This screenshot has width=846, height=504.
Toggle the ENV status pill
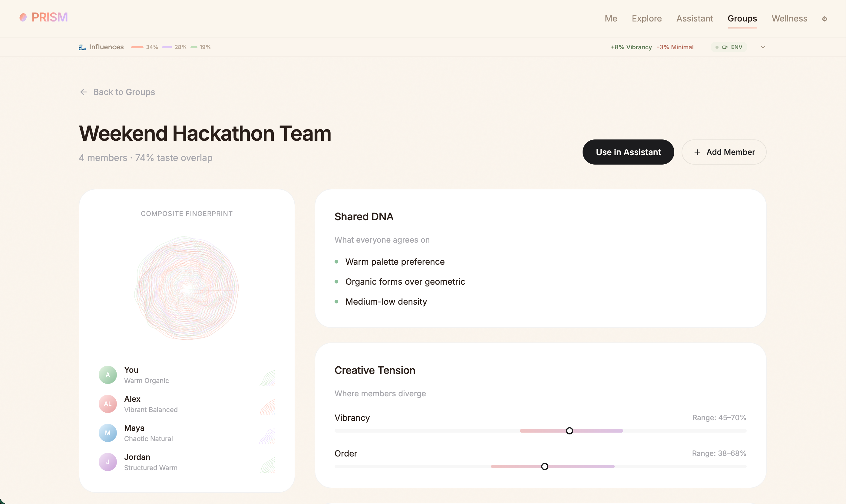point(729,47)
